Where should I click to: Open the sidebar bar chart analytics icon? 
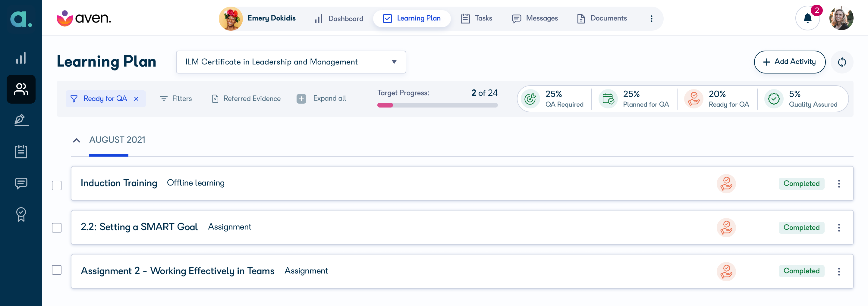point(21,58)
